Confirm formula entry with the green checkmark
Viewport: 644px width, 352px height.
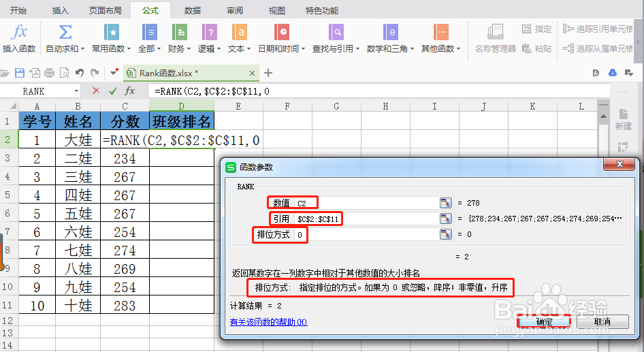(x=112, y=91)
